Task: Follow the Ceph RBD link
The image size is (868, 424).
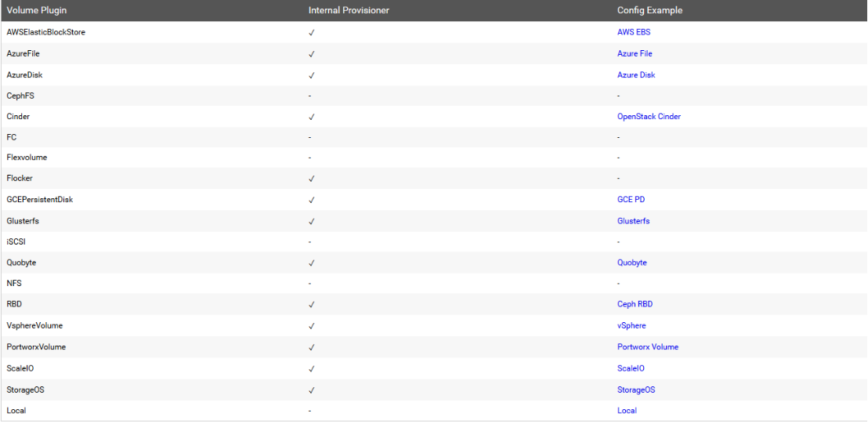Action: 635,304
